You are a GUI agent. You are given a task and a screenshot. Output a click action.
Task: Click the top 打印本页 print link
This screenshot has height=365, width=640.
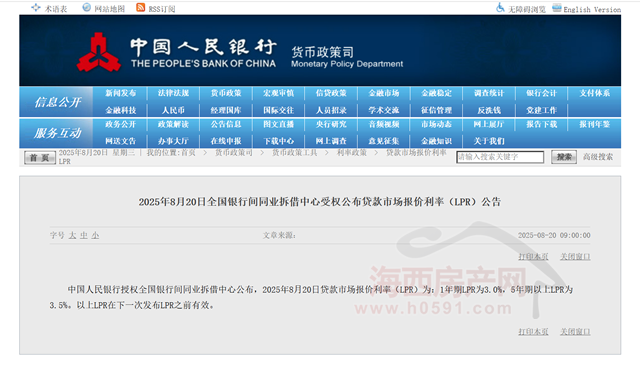pos(533,257)
